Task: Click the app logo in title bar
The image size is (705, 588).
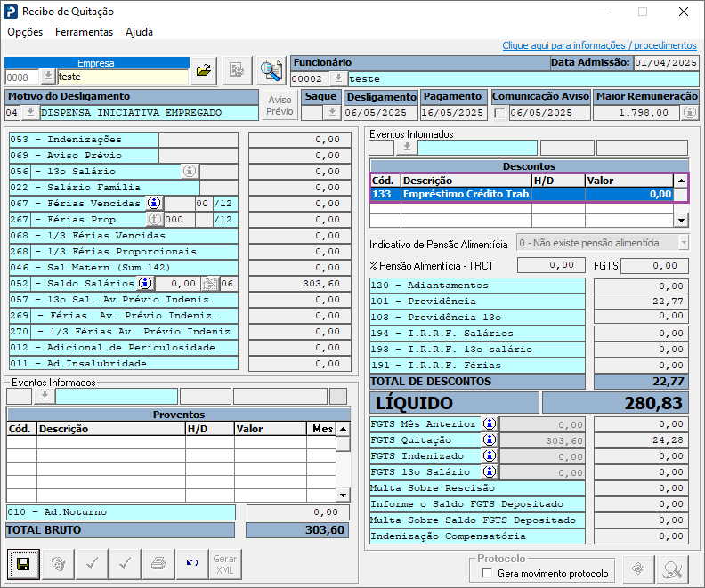Action: [11, 12]
